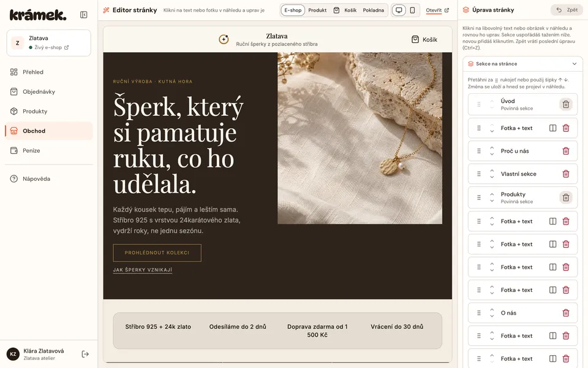Click the Otevřít link to open the shop
The width and height of the screenshot is (588, 368).
437,10
